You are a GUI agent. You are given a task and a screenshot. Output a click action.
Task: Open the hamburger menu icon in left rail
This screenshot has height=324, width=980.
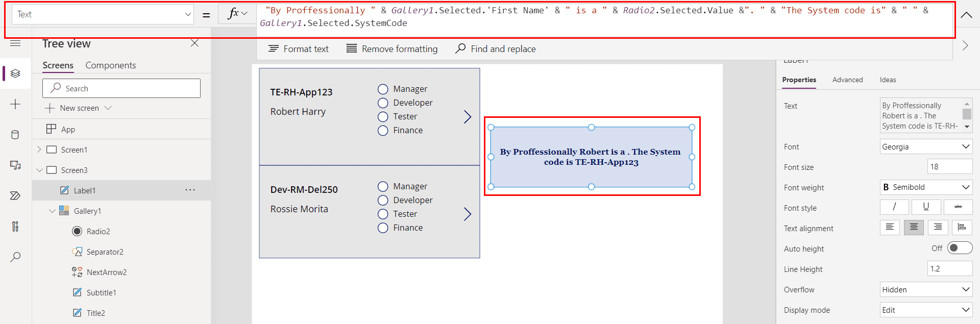click(x=15, y=43)
